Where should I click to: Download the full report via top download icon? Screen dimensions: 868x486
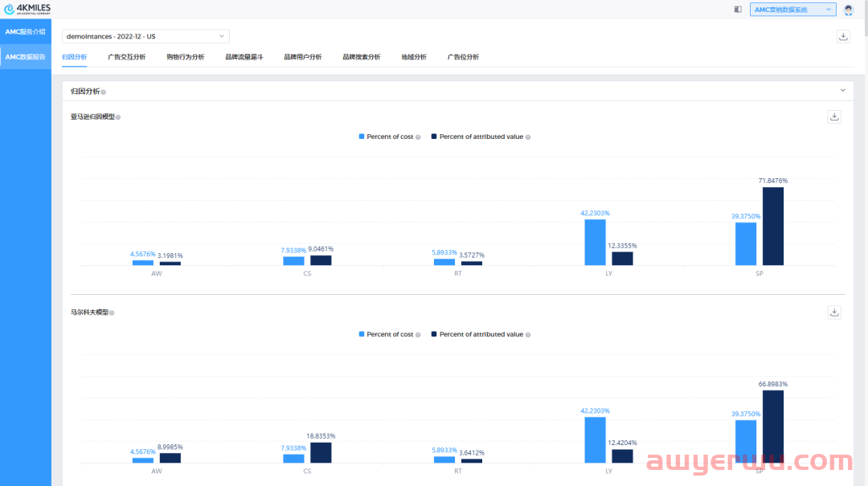843,36
